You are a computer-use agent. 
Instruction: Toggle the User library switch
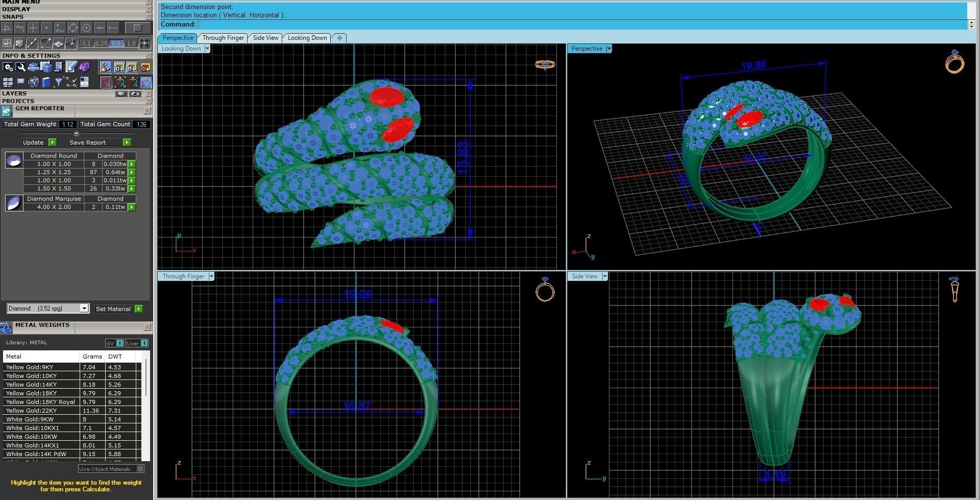tap(137, 343)
